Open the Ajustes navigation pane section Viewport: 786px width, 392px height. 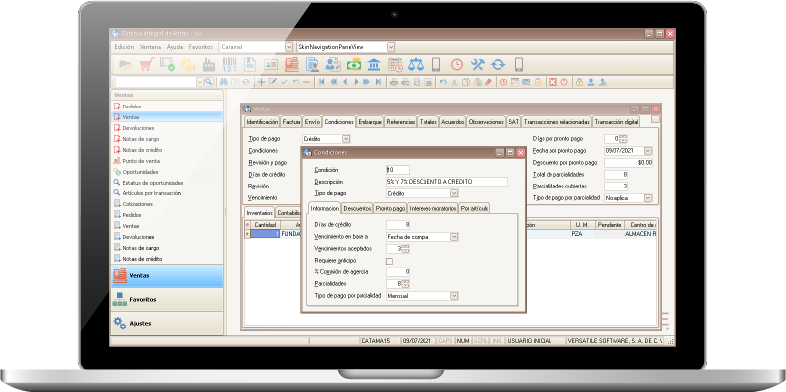(x=167, y=324)
